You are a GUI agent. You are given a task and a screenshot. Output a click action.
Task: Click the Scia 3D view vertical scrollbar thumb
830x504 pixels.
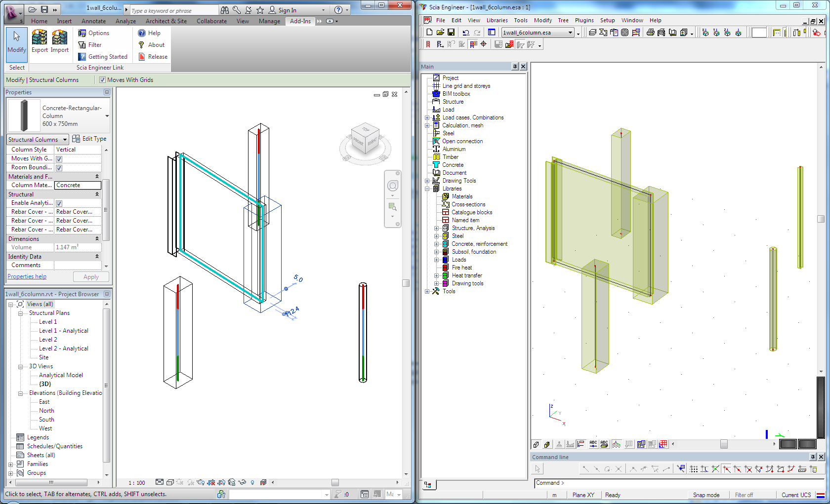(x=821, y=219)
